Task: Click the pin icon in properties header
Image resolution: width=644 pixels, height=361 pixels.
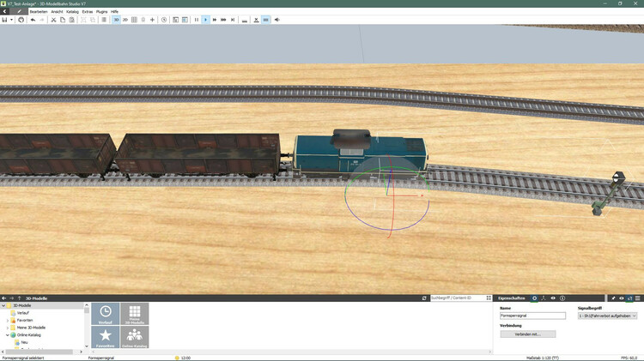Action: (613, 298)
